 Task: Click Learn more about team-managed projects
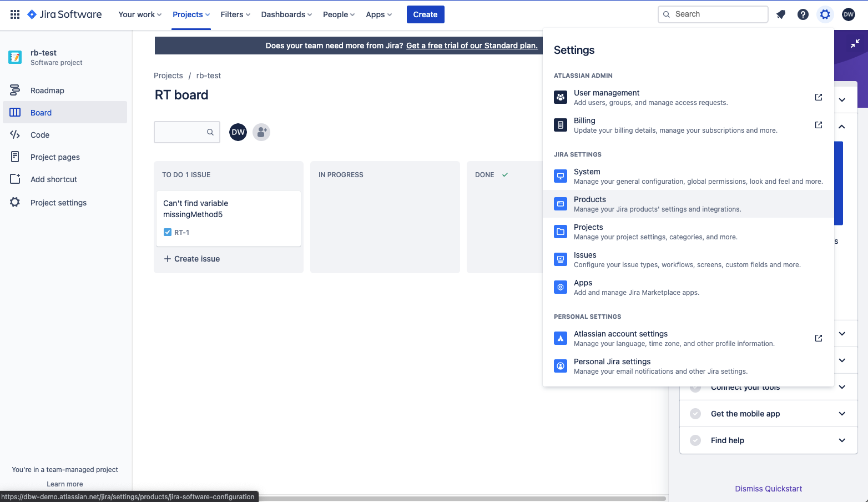[65, 484]
